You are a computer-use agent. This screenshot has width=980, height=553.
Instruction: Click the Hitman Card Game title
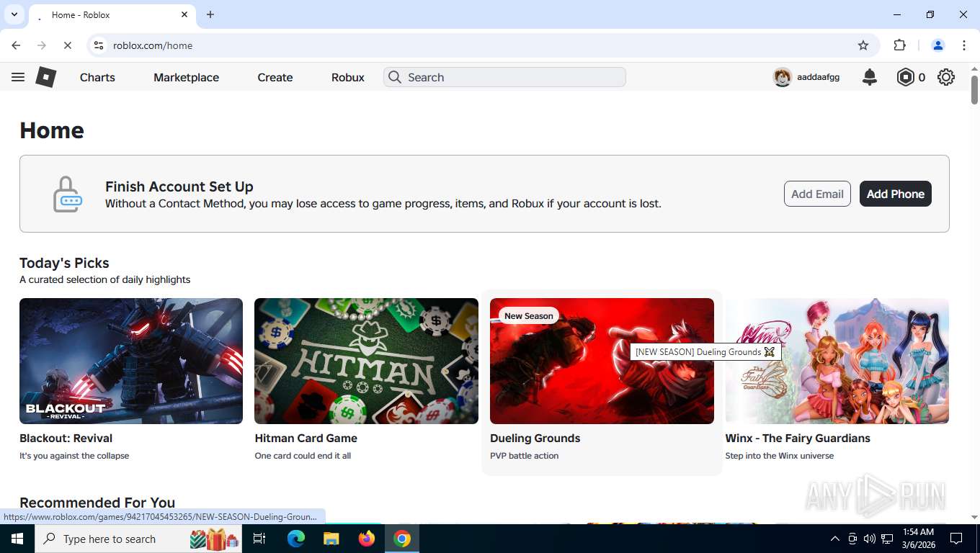tap(306, 438)
